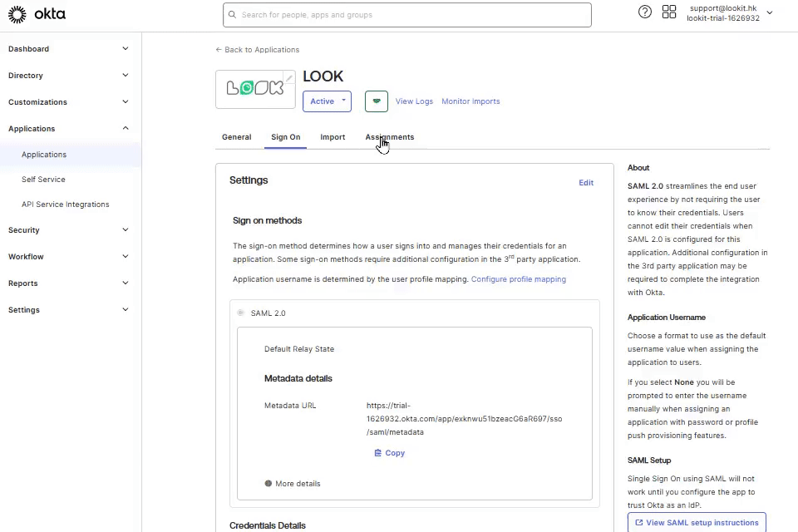Screen dimensions: 798x532
Task: Select the SAML 2.0 radio button
Action: tap(240, 313)
